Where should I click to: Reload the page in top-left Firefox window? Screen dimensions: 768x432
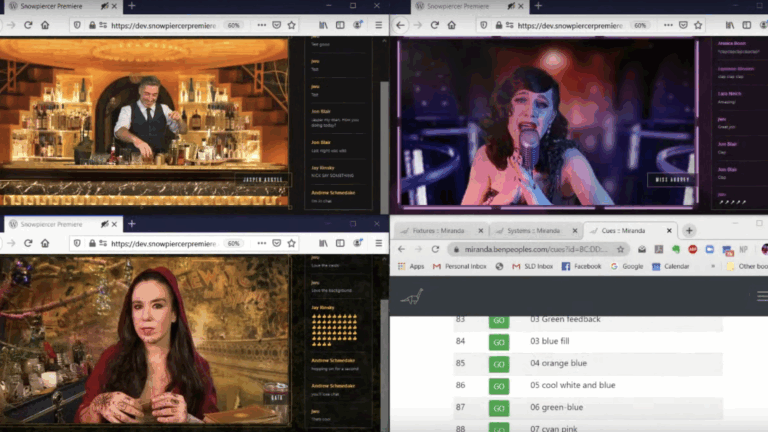click(28, 25)
